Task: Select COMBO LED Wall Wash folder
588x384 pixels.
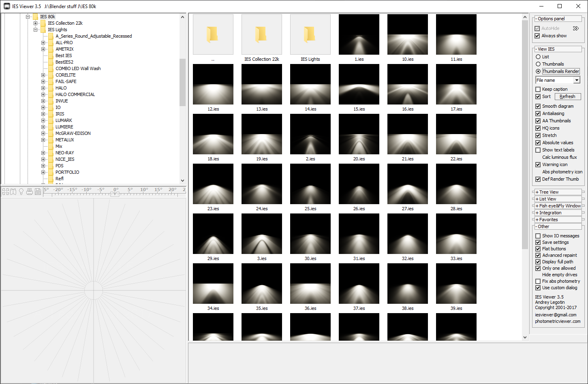Action: (78, 68)
